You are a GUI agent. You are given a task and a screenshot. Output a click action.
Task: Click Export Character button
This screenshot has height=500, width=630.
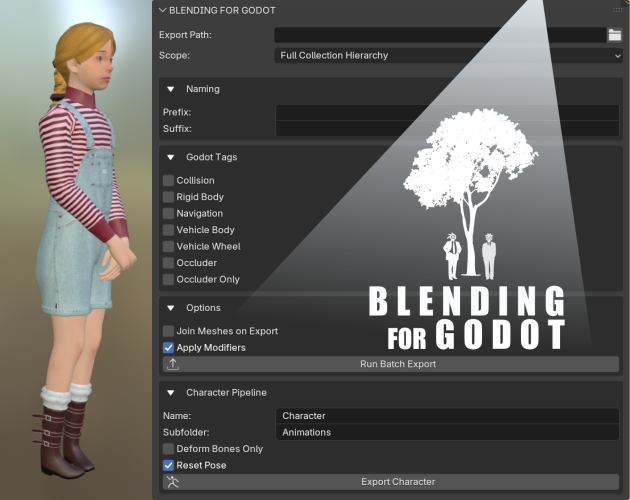(391, 482)
